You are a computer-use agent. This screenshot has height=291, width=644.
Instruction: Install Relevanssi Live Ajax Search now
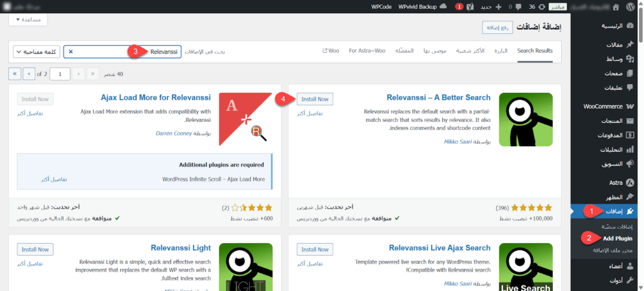click(315, 249)
